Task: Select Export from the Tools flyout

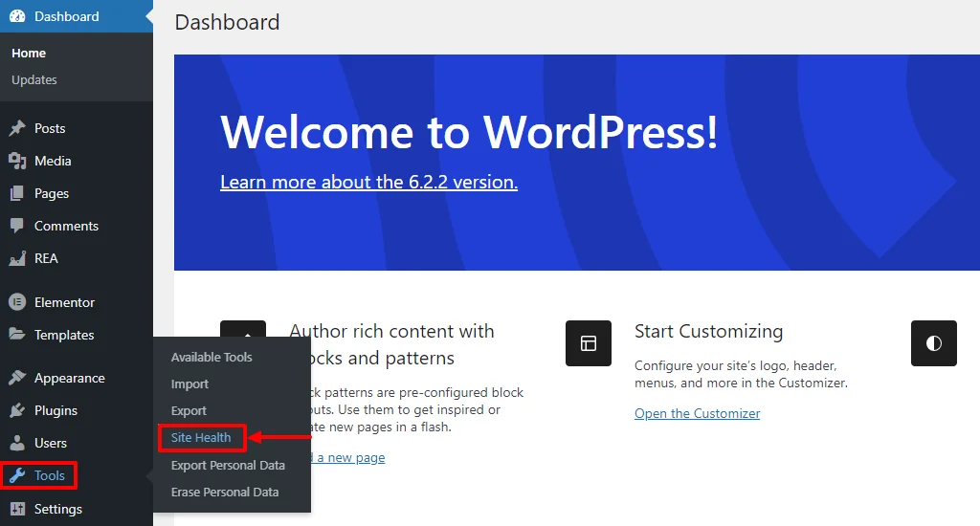Action: 189,411
